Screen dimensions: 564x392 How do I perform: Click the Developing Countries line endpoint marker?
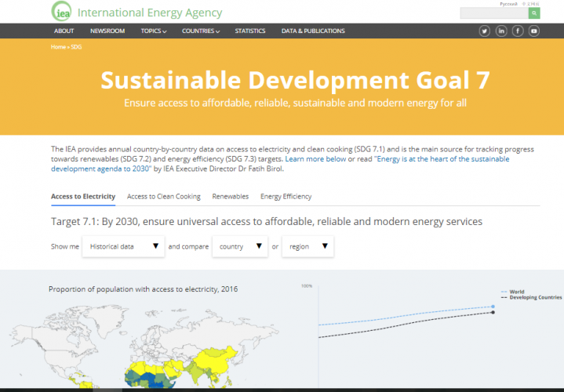pos(493,312)
